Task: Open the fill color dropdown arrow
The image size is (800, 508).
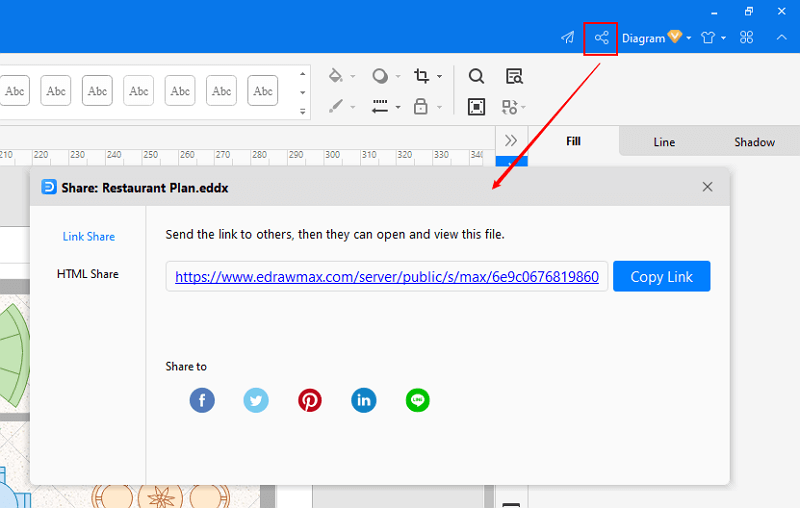Action: tap(353, 77)
